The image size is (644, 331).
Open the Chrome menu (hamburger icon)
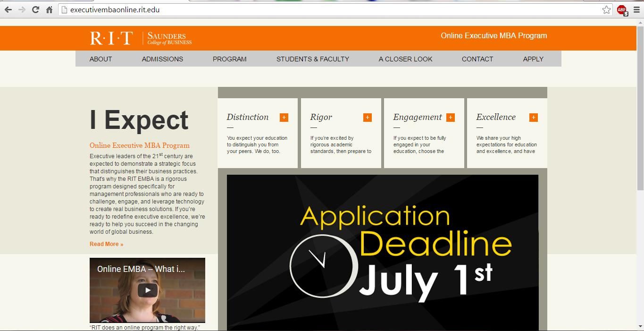tap(636, 9)
